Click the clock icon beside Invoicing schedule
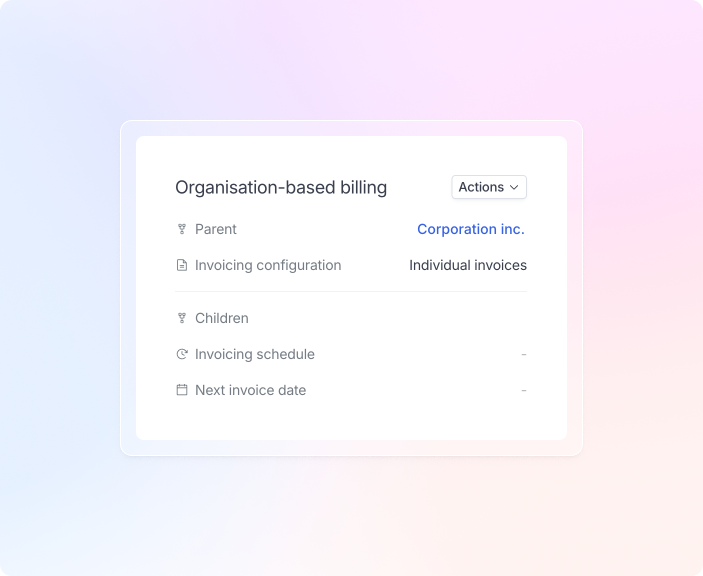The height and width of the screenshot is (576, 703). click(182, 354)
